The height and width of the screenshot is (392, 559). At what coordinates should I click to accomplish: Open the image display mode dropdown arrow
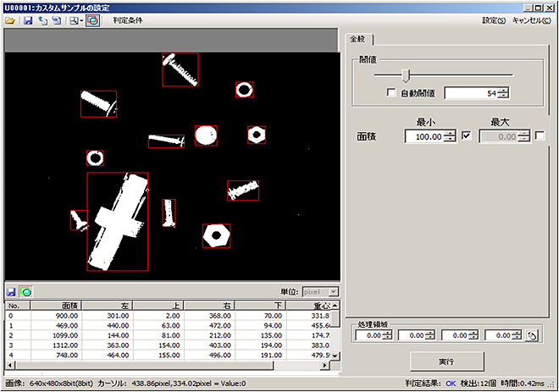(x=81, y=20)
